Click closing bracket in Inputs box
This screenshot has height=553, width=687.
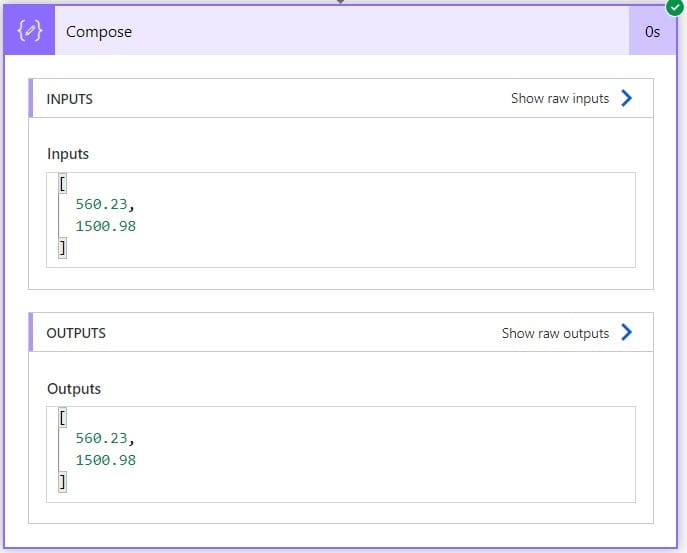(63, 248)
